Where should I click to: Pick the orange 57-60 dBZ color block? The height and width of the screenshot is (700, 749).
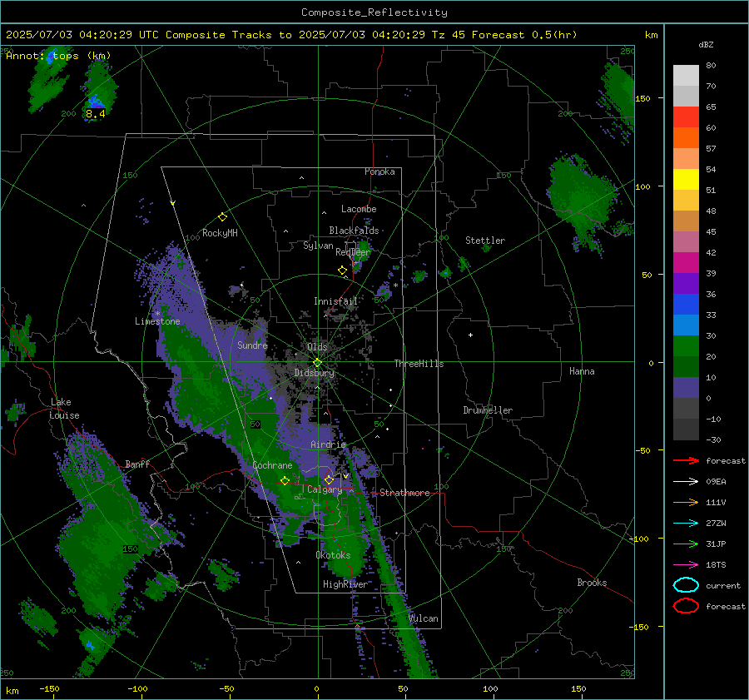tap(686, 138)
